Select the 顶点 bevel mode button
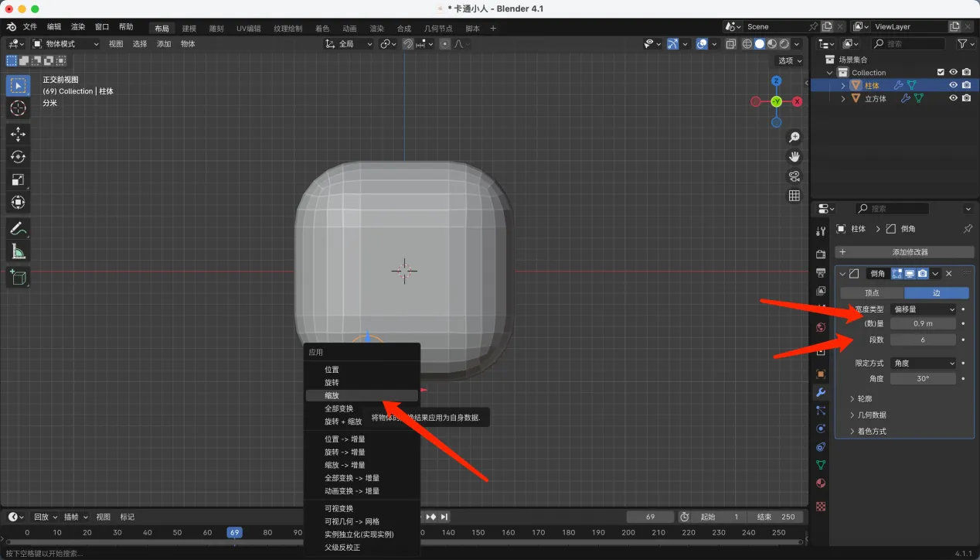Viewport: 980px width, 560px height. pyautogui.click(x=872, y=293)
